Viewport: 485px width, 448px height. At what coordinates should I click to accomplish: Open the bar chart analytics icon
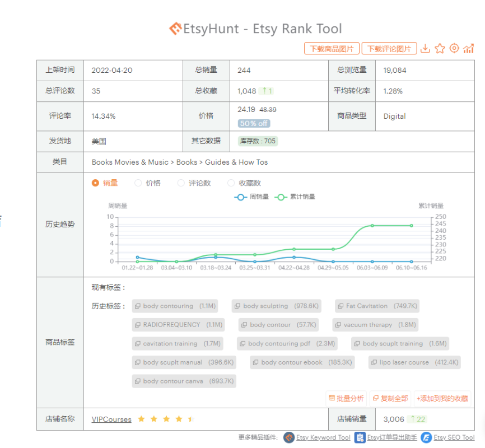[468, 49]
